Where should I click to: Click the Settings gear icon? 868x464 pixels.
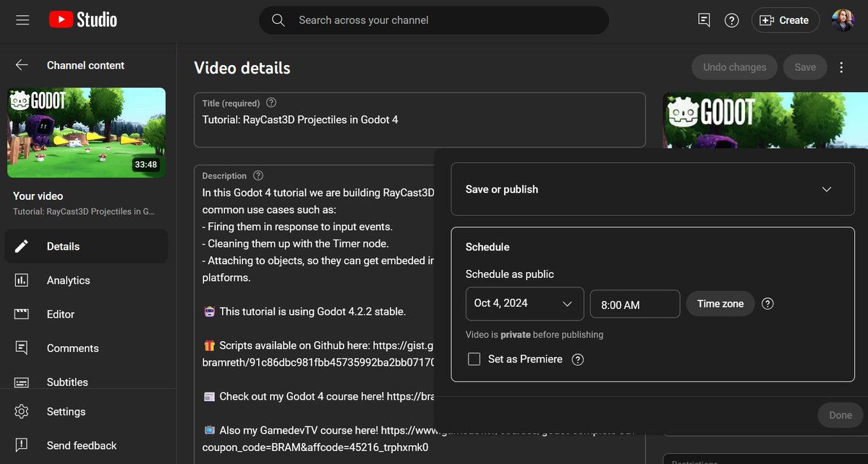point(22,412)
